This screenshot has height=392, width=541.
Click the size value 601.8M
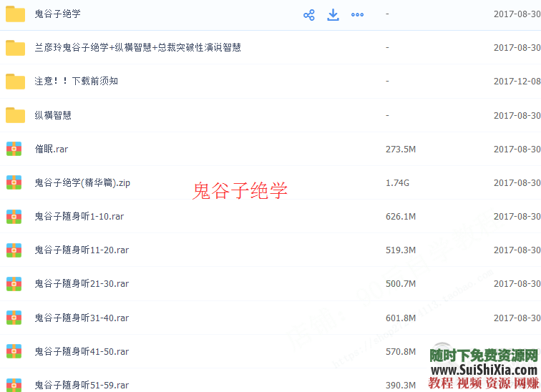pos(401,318)
